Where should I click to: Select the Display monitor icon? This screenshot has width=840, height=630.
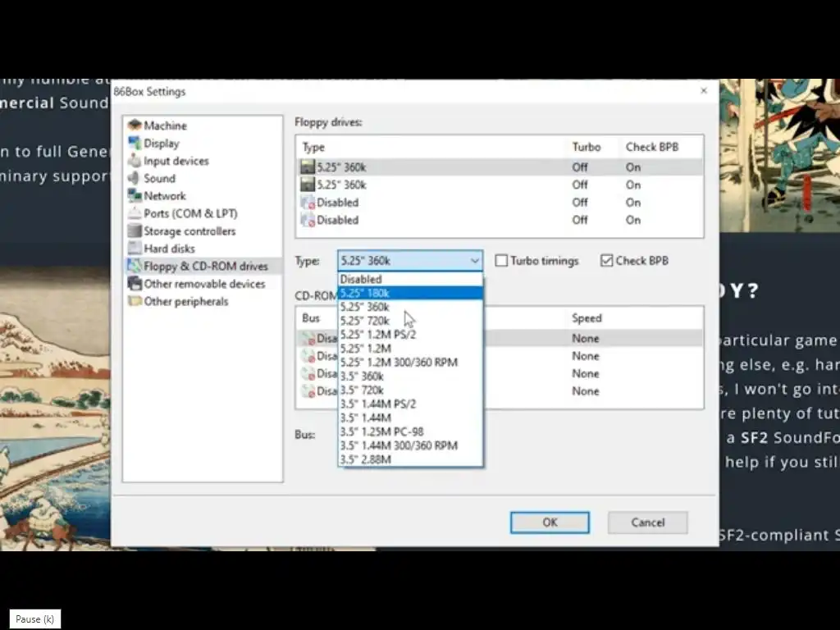click(x=135, y=143)
